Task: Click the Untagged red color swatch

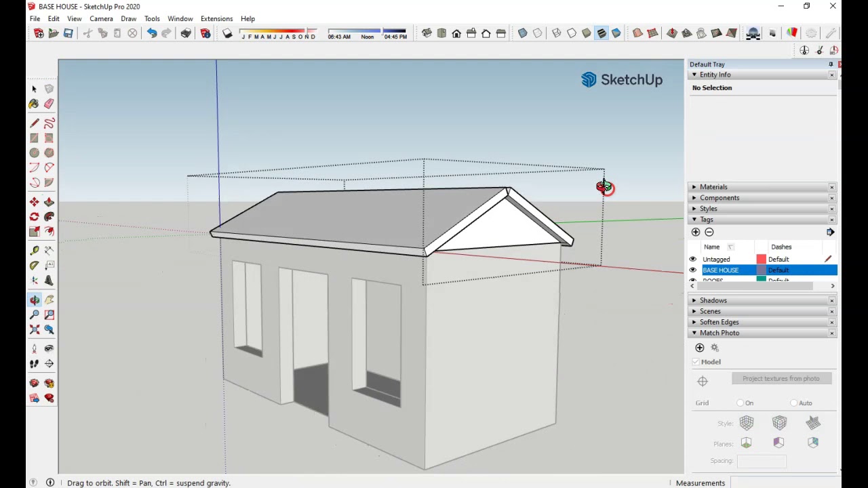Action: click(761, 260)
